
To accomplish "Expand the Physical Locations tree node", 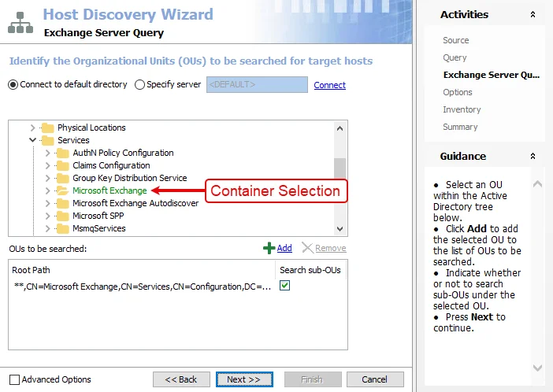I will (x=32, y=128).
